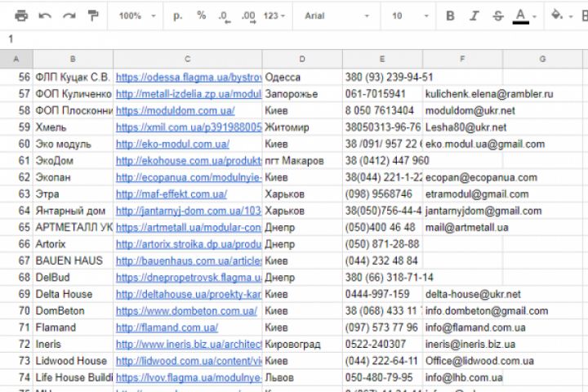Click the Print icon
The height and width of the screenshot is (392, 588).
(x=21, y=16)
